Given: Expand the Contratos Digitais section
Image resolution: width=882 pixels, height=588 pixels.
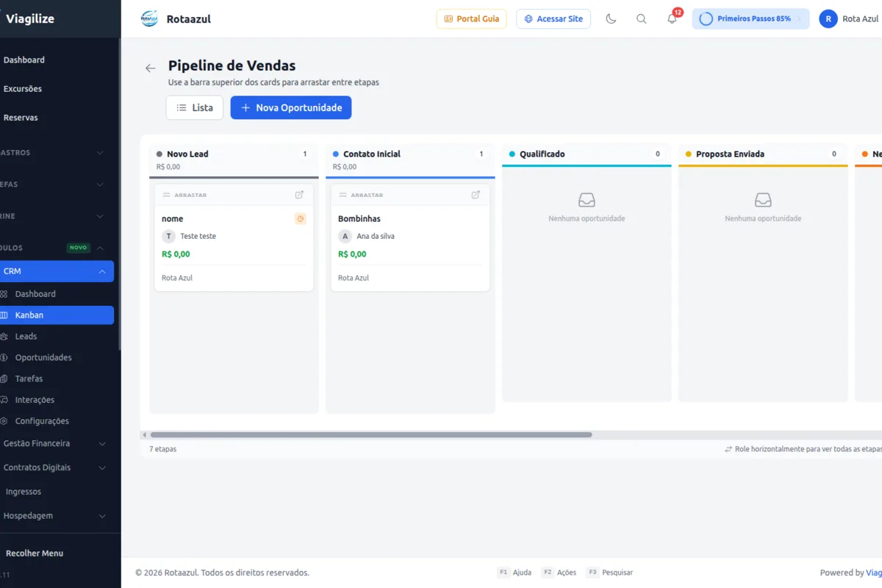Looking at the screenshot, I should (x=57, y=467).
